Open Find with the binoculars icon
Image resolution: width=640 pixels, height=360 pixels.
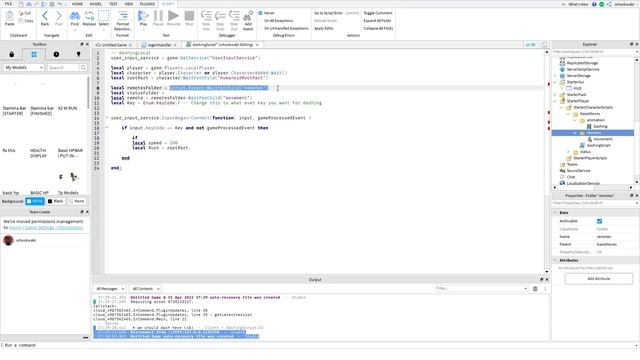(x=75, y=16)
